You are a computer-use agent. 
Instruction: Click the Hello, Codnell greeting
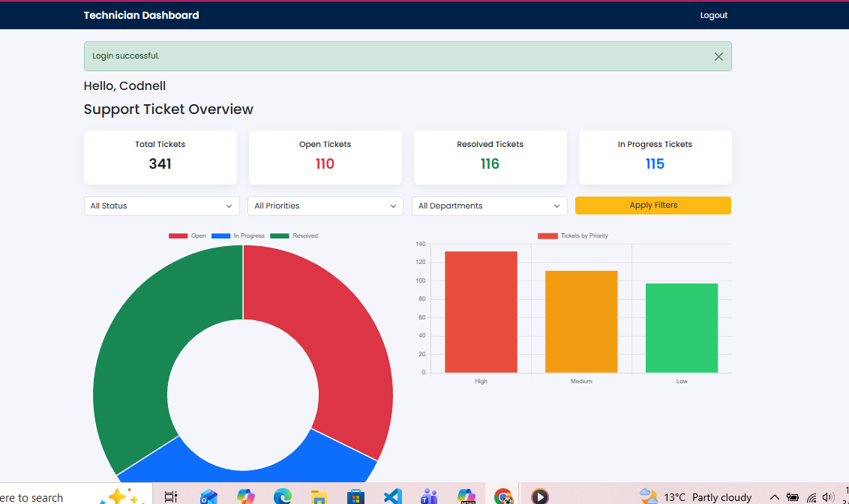coord(124,85)
